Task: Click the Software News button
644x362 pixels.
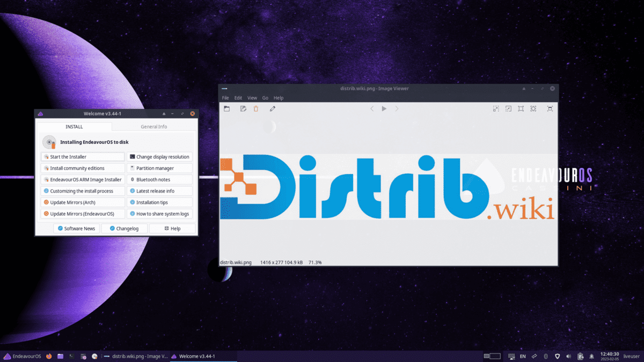Action: pyautogui.click(x=76, y=228)
